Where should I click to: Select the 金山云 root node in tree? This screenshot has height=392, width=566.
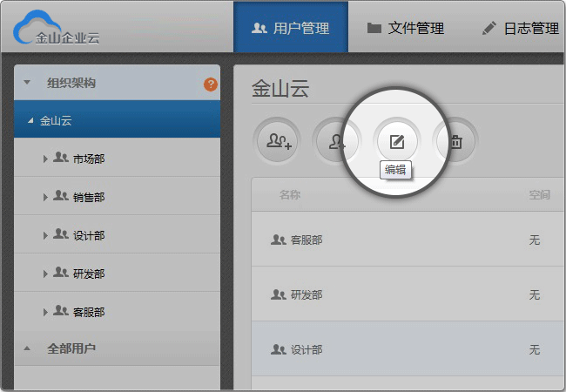click(117, 119)
